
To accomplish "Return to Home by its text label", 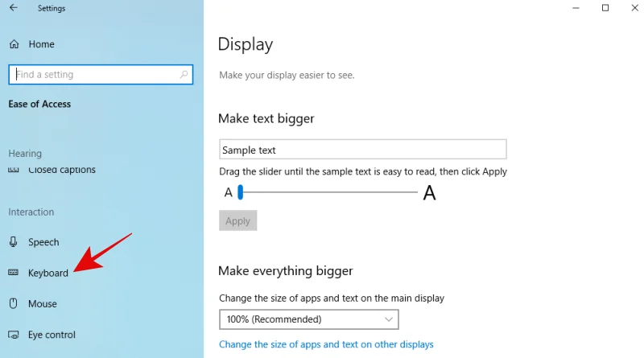I will tap(41, 44).
